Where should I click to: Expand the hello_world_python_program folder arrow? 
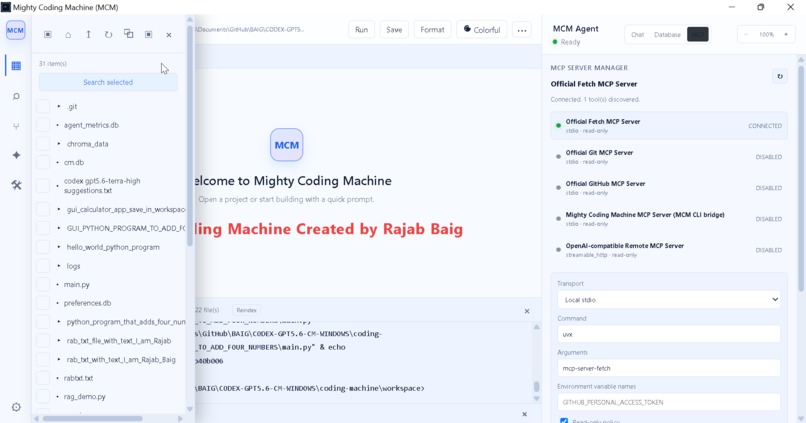pyautogui.click(x=59, y=247)
